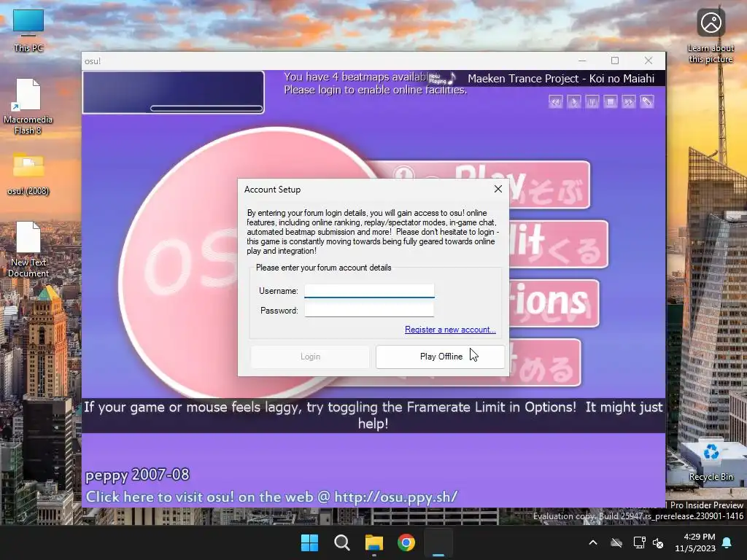This screenshot has width=747, height=560.
Task: Open File Explorer from the taskbar
Action: click(x=374, y=542)
